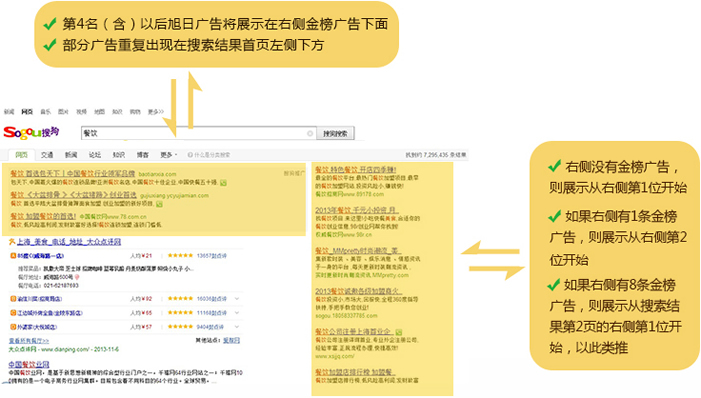Switch to the 交通 tab

click(47, 155)
